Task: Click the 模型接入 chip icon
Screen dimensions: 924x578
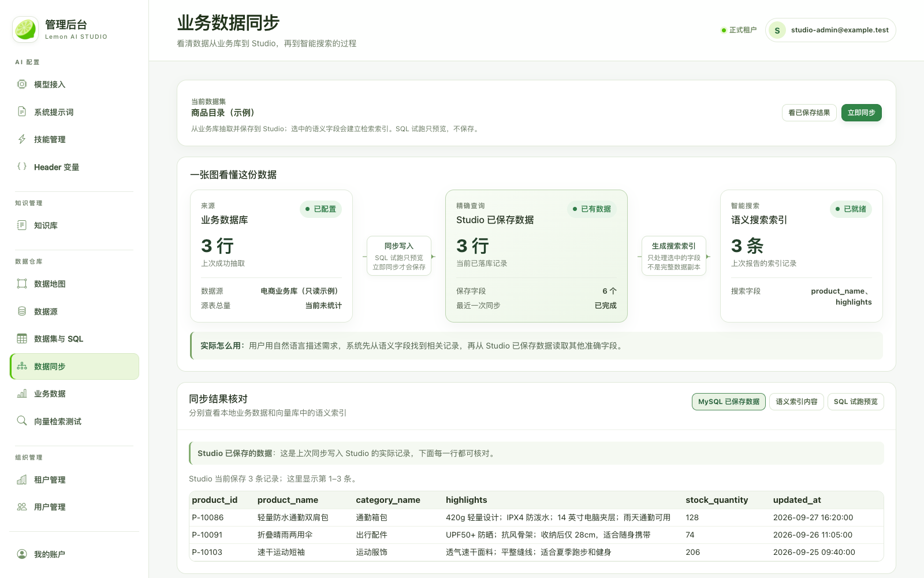Action: (x=22, y=84)
